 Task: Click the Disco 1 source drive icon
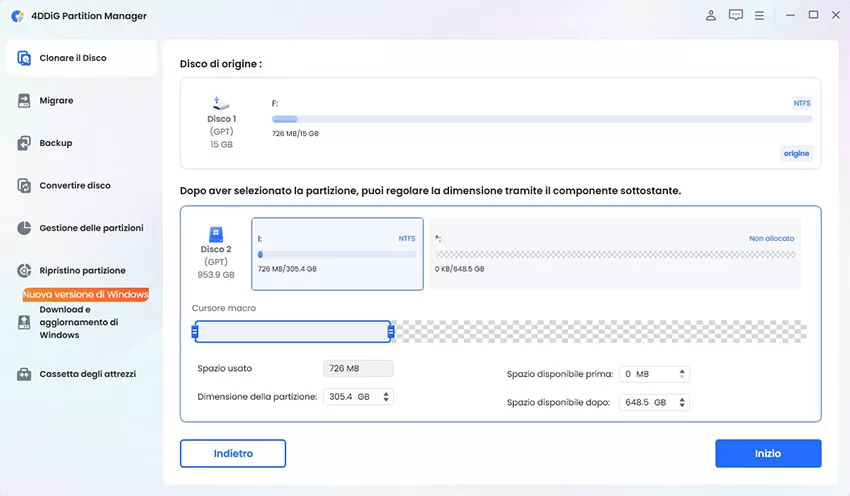pyautogui.click(x=222, y=103)
